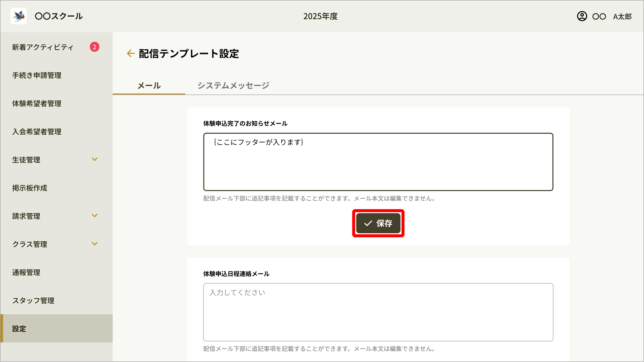Click the 2025年度 header label
Viewport: 644px width, 362px height.
click(320, 16)
